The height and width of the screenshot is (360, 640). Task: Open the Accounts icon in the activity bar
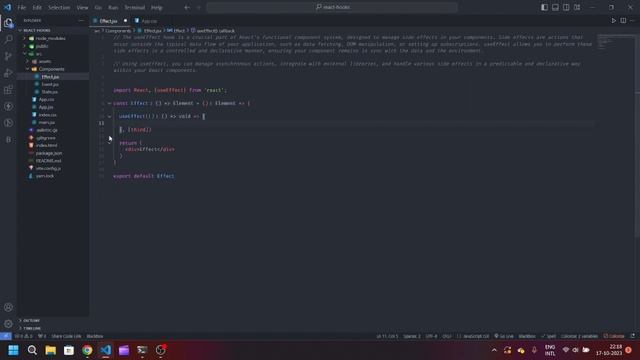pyautogui.click(x=8, y=307)
